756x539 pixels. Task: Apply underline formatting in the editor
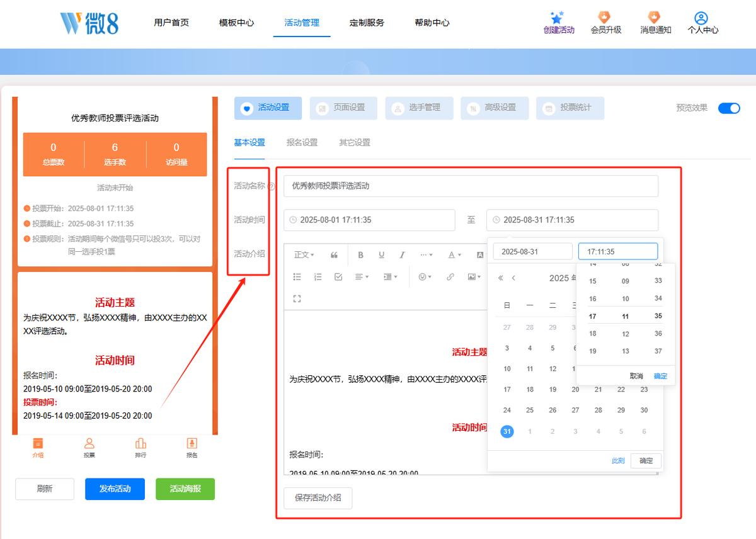[381, 255]
